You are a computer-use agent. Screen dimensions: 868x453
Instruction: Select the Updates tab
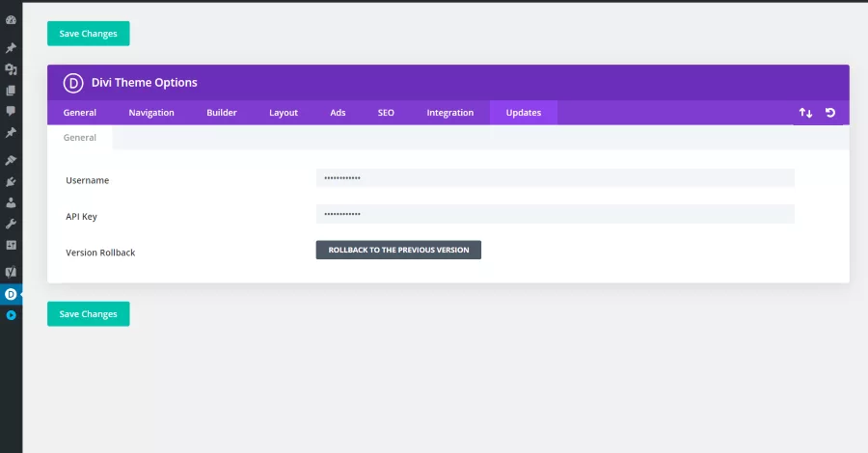[x=523, y=112]
